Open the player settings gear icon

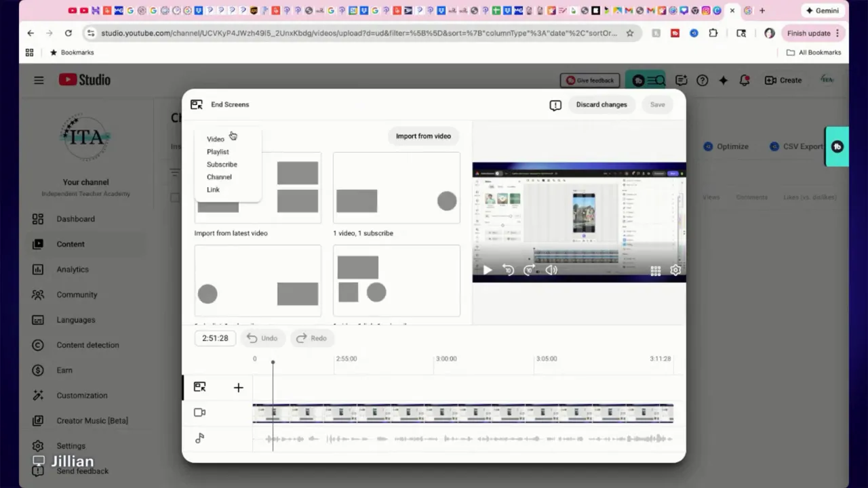click(675, 270)
